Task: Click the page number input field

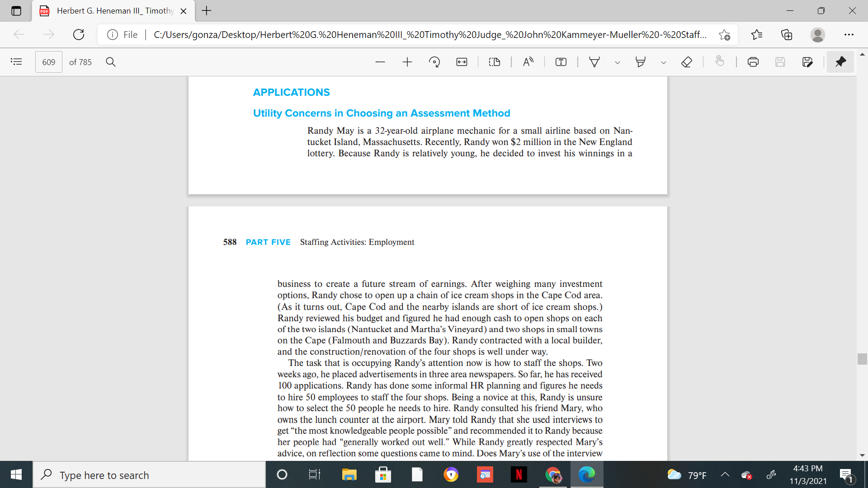Action: 49,62
